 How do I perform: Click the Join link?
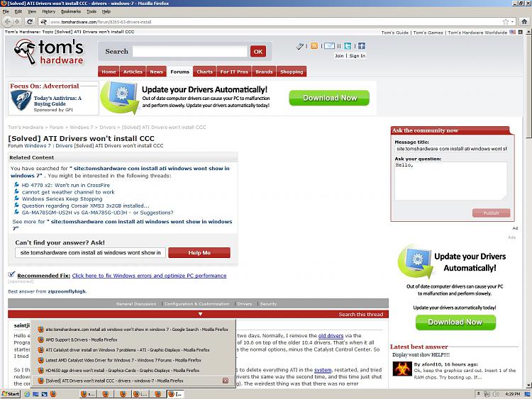pyautogui.click(x=339, y=55)
